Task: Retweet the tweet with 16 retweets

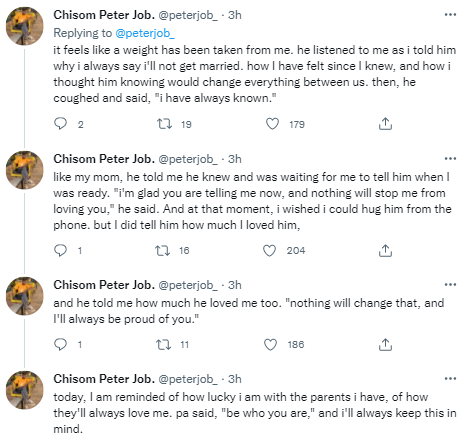Action: pyautogui.click(x=163, y=250)
